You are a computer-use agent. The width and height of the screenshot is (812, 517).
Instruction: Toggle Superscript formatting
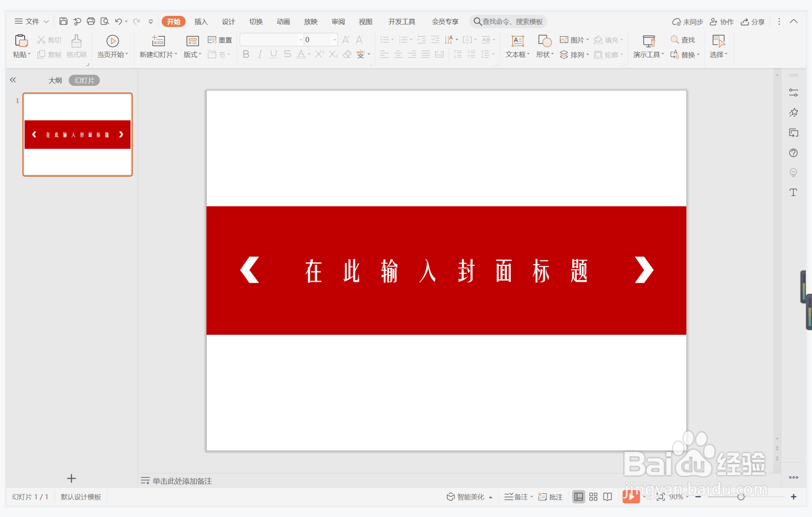[320, 54]
